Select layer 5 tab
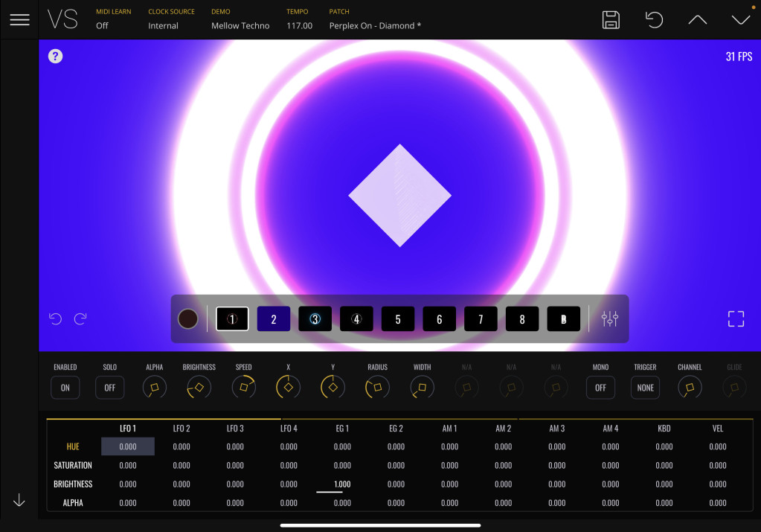The image size is (761, 532). click(397, 319)
